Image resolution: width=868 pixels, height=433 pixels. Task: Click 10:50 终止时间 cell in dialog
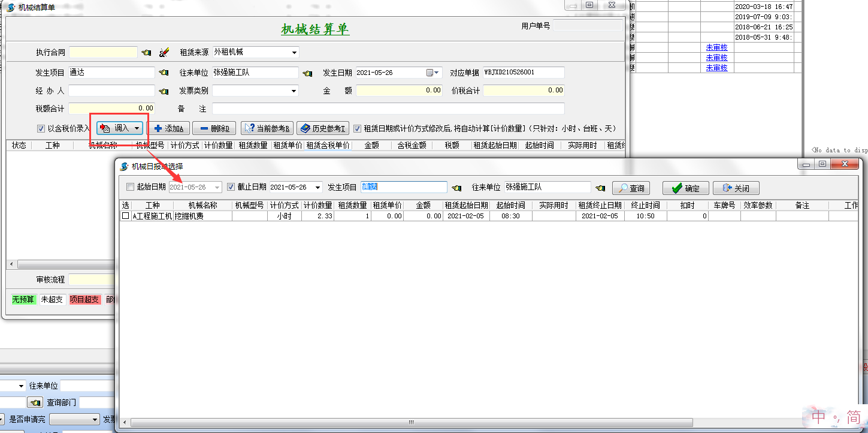[645, 216]
